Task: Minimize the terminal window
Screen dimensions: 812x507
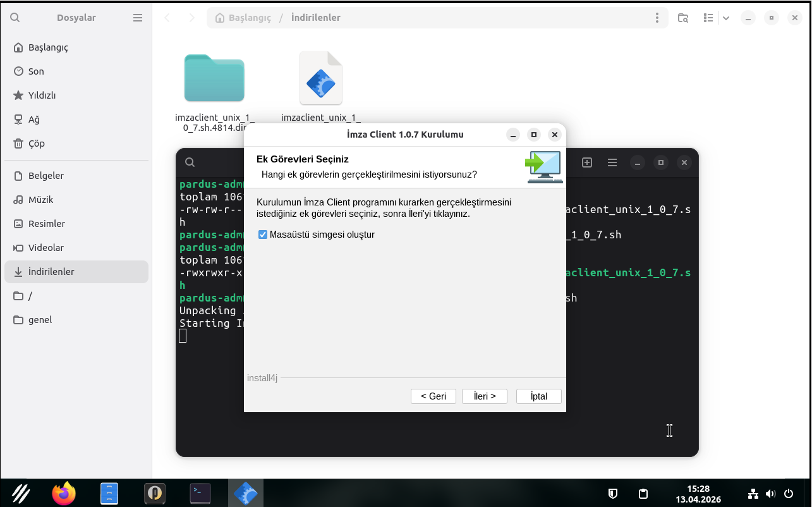Action: (638, 162)
